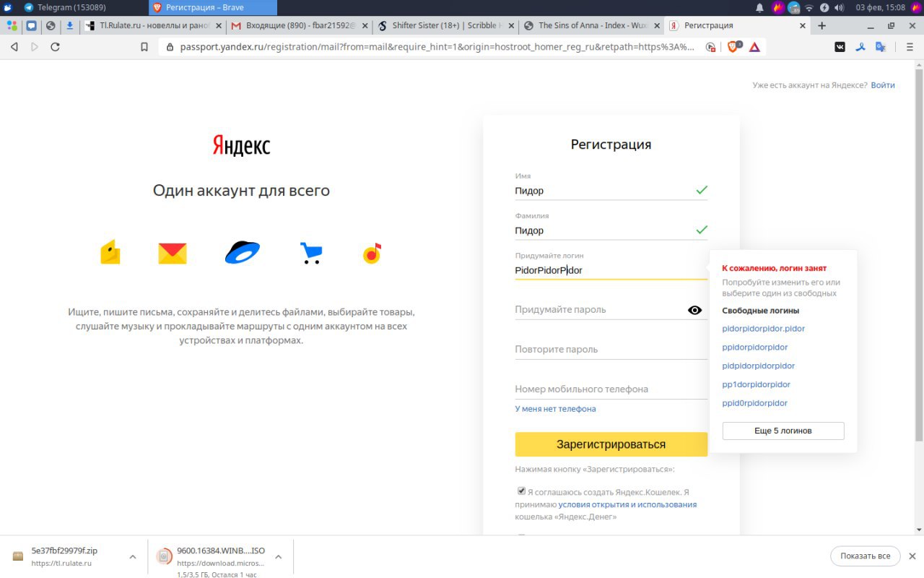
Task: Open the pinned chat bubble tab
Action: (32, 25)
